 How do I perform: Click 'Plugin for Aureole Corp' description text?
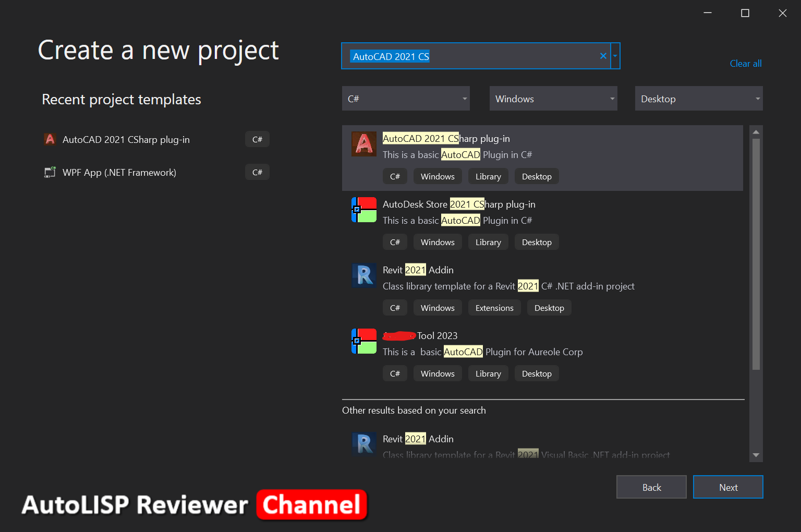pos(534,352)
